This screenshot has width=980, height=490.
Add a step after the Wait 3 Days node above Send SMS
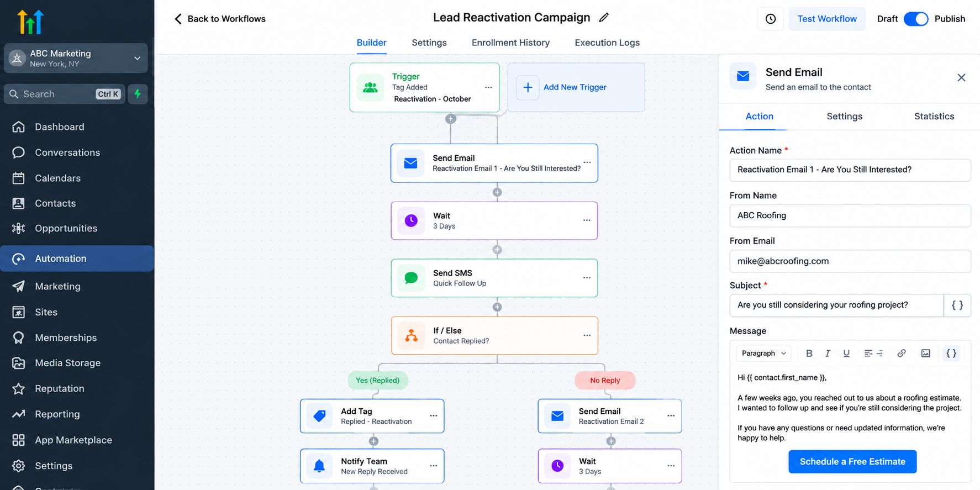(497, 250)
